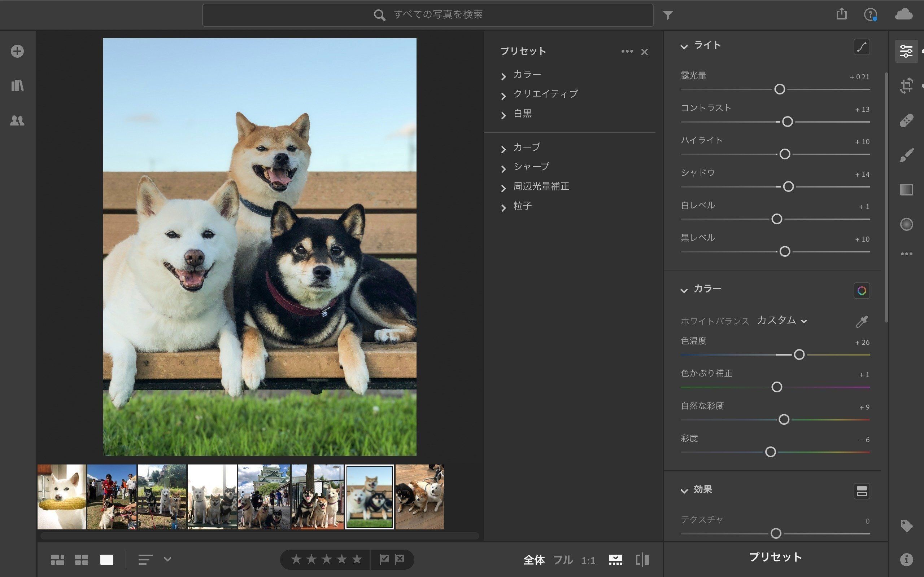Click the 露光量 slider handle
This screenshot has width=924, height=577.
[x=779, y=89]
